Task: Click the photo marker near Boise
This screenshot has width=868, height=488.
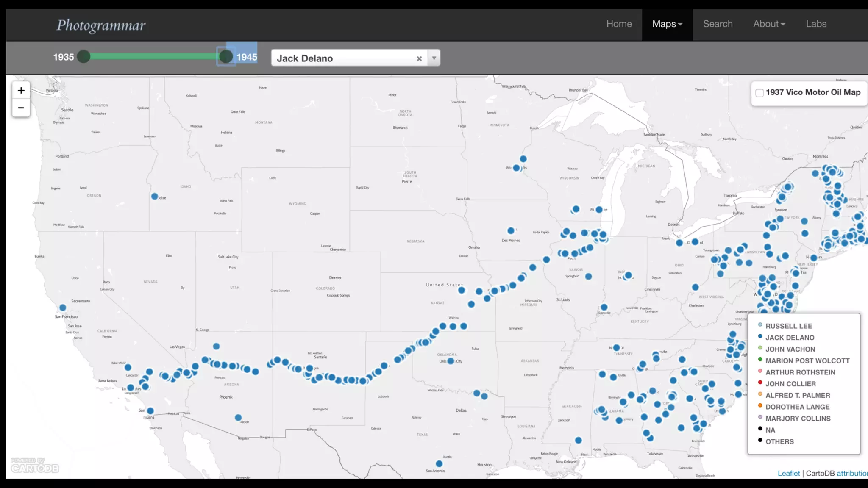Action: tap(155, 197)
